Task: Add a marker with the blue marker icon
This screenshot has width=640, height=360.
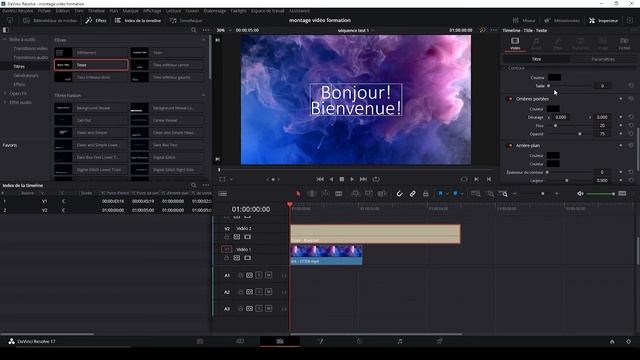Action: tap(455, 193)
